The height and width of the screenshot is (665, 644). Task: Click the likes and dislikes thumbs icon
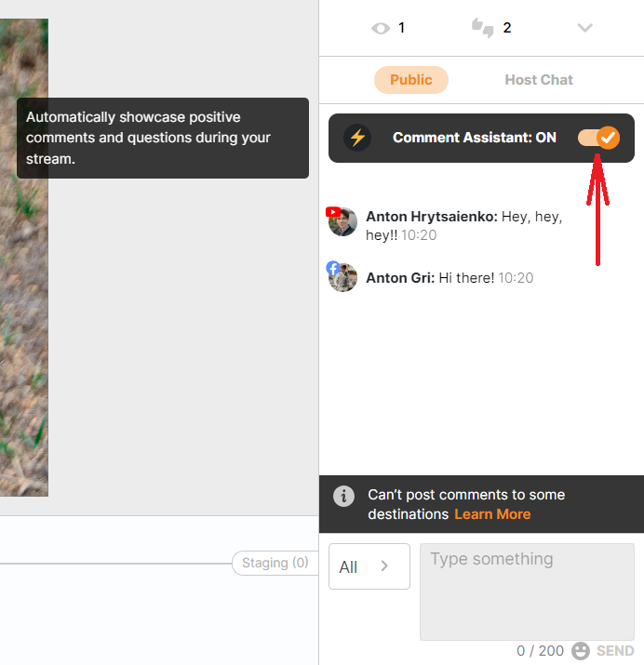[483, 28]
